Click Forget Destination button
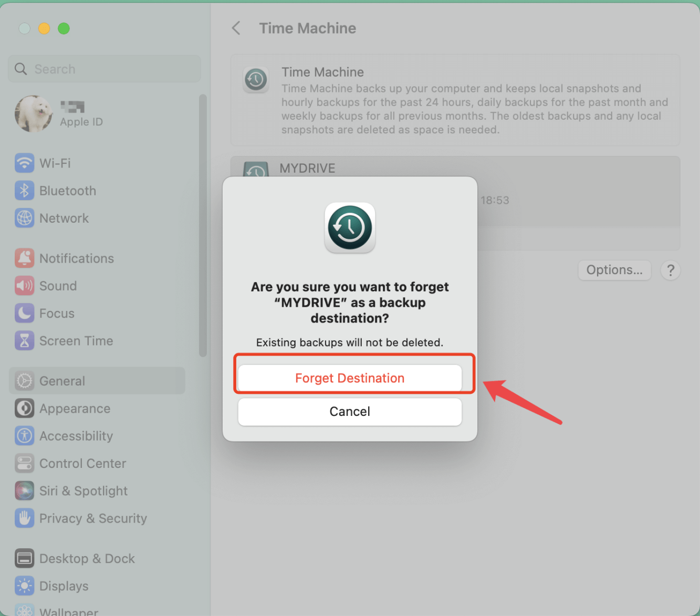Image resolution: width=700 pixels, height=616 pixels. (350, 378)
